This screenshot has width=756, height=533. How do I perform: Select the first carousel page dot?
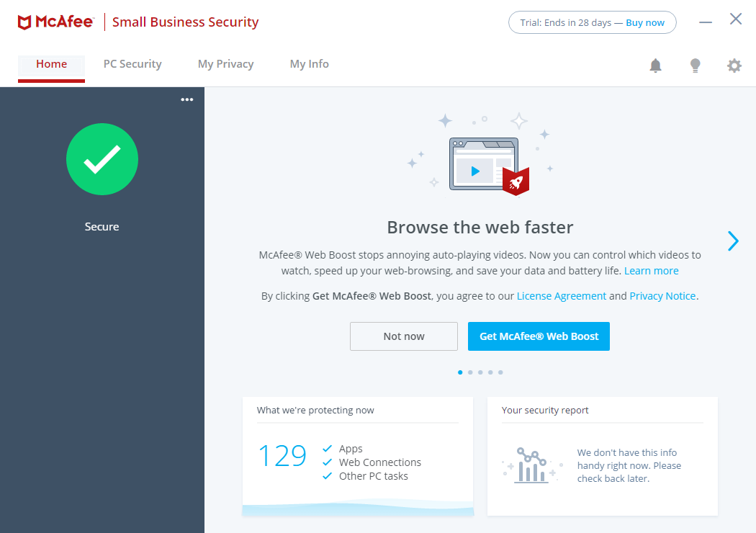(x=460, y=372)
